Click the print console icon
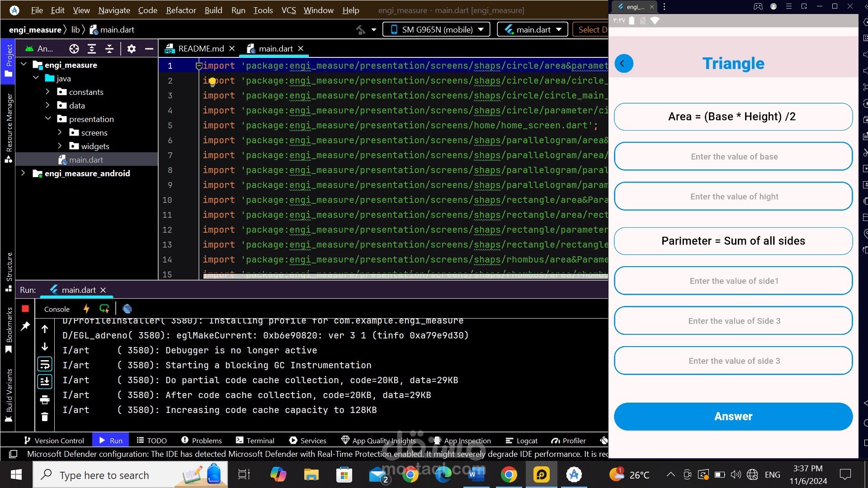Viewport: 868px width, 488px height. coord(45,399)
